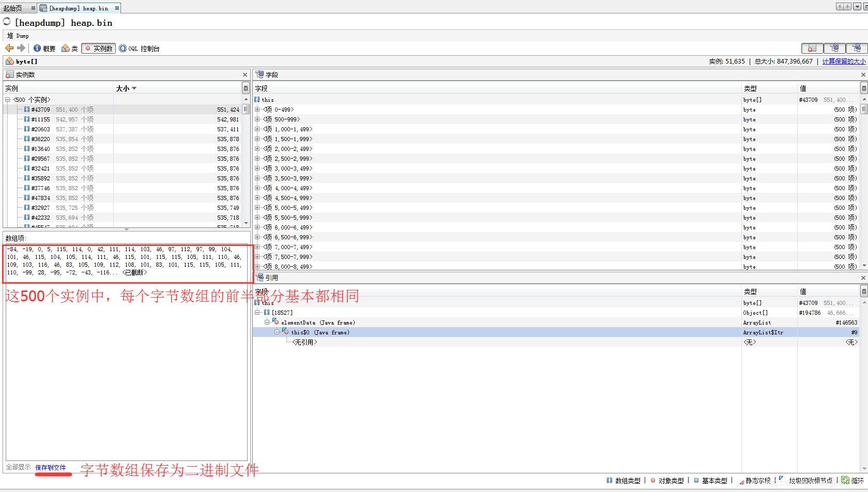Select the heap.bin tab
Viewport: 868px width, 492px height.
click(78, 8)
